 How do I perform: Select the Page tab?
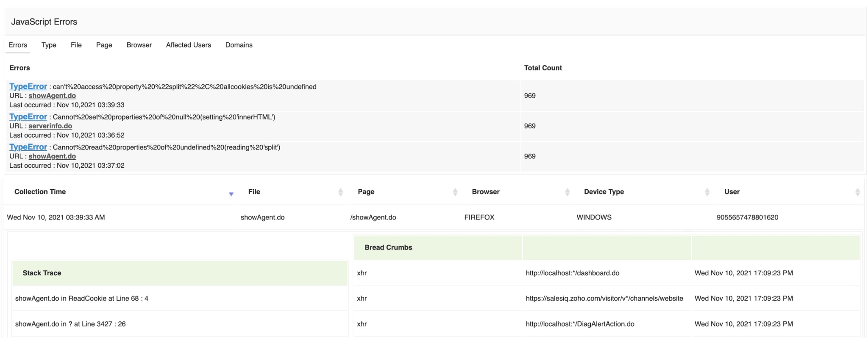pos(104,45)
